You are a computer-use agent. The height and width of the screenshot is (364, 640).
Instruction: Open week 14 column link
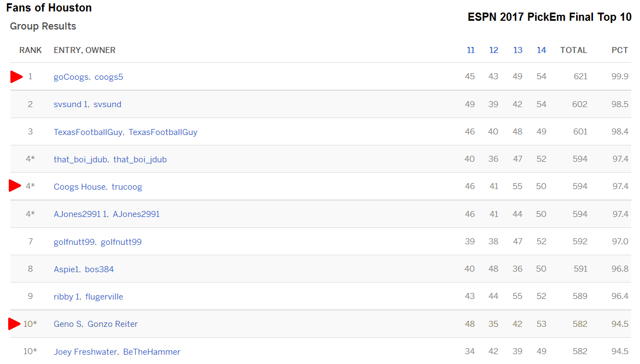tap(541, 50)
